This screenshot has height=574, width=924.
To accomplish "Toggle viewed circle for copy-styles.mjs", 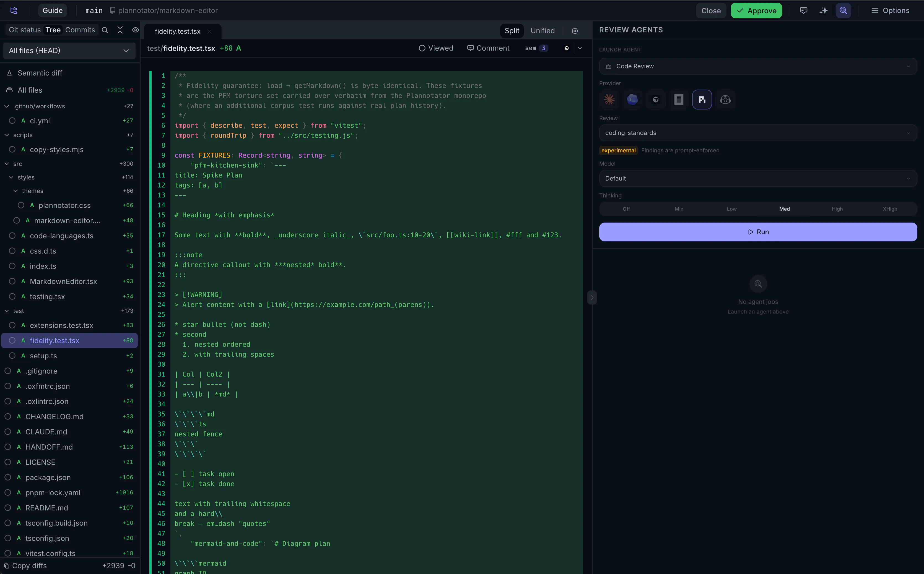I will [12, 150].
